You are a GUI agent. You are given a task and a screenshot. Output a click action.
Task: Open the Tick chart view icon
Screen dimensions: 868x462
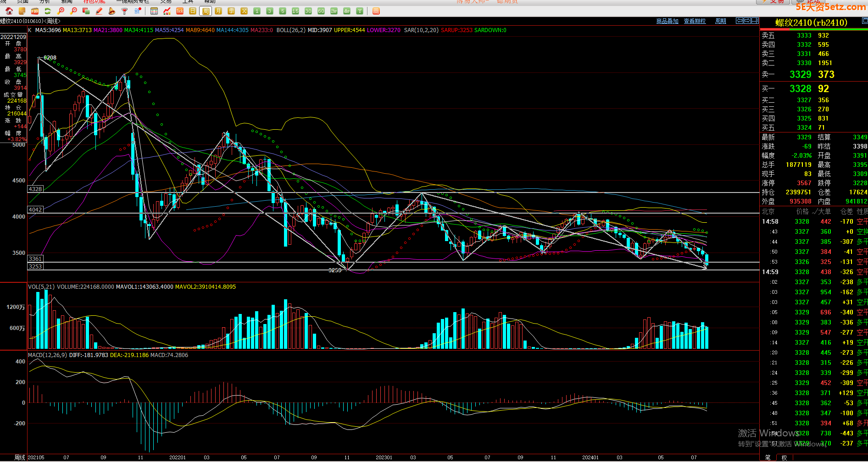(x=180, y=11)
